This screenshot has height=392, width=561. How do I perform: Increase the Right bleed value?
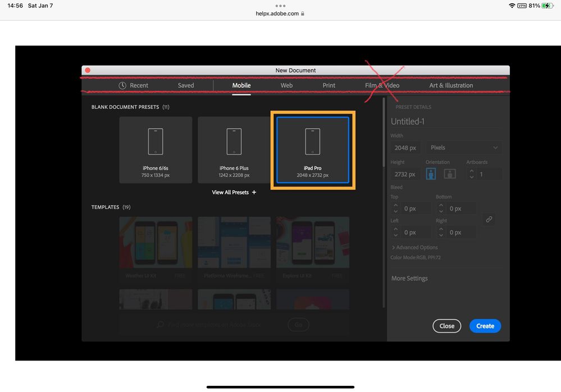[x=441, y=230]
